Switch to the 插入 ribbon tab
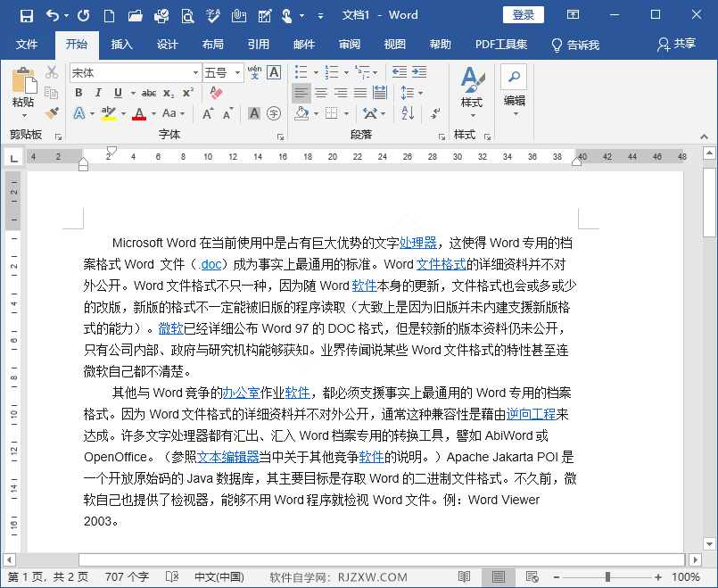Image resolution: width=718 pixels, height=588 pixels. (x=120, y=45)
